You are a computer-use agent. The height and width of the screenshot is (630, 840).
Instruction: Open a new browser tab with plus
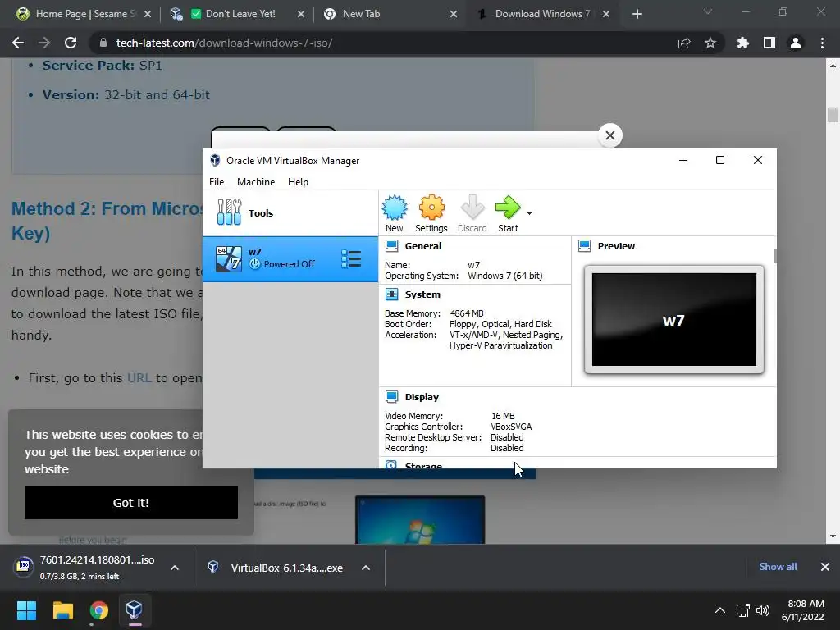pos(637,15)
